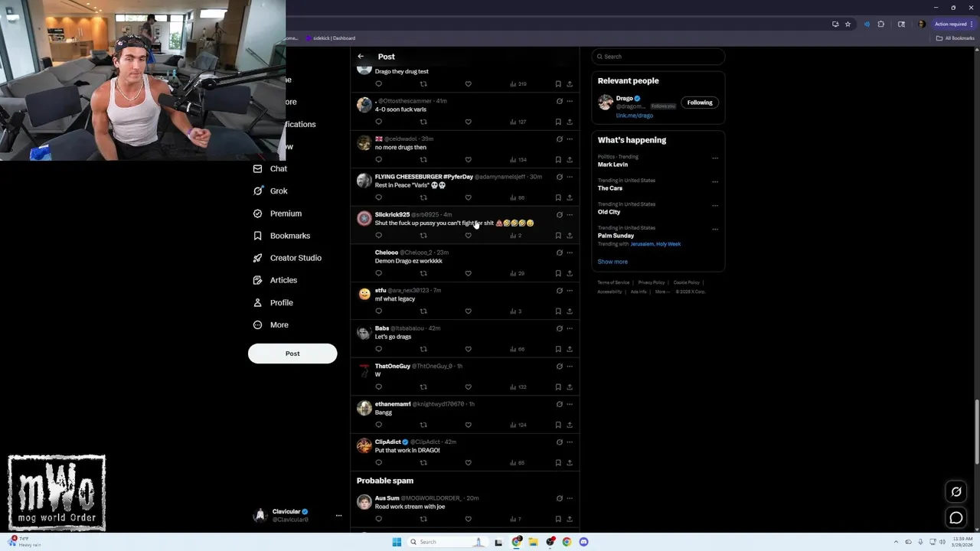Open Grok icon on Babs reply
The width and height of the screenshot is (980, 551).
tap(559, 328)
